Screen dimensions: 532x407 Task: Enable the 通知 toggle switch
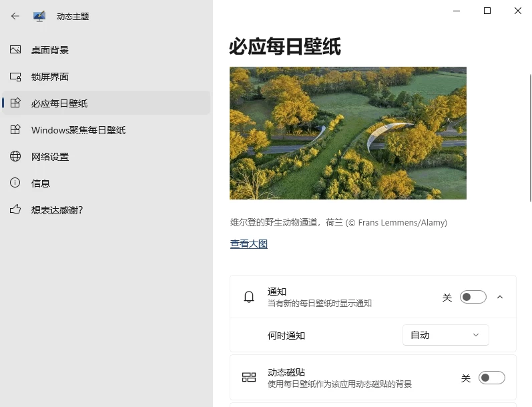473,297
